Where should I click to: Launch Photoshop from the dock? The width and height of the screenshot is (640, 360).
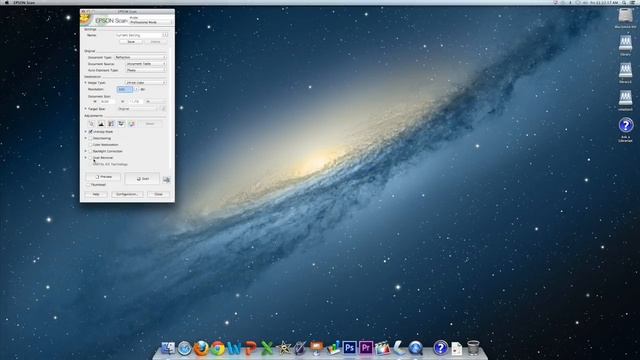(x=349, y=348)
